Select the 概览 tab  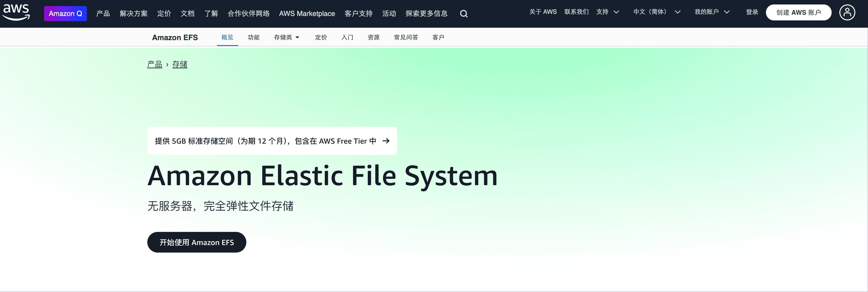tap(227, 37)
